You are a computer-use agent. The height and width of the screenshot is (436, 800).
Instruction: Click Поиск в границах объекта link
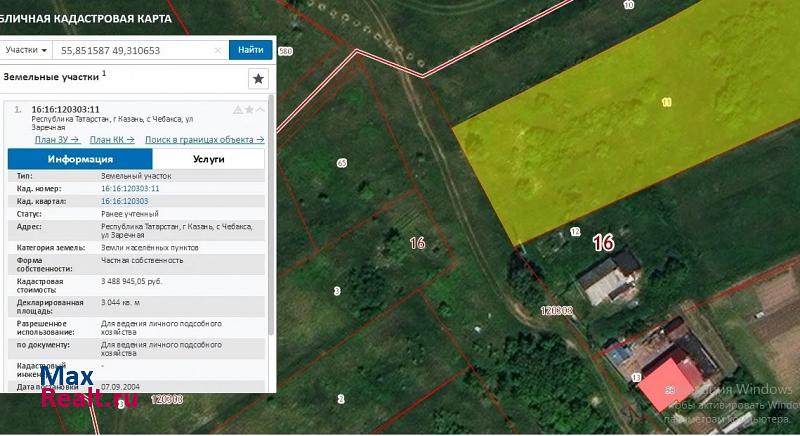[204, 140]
